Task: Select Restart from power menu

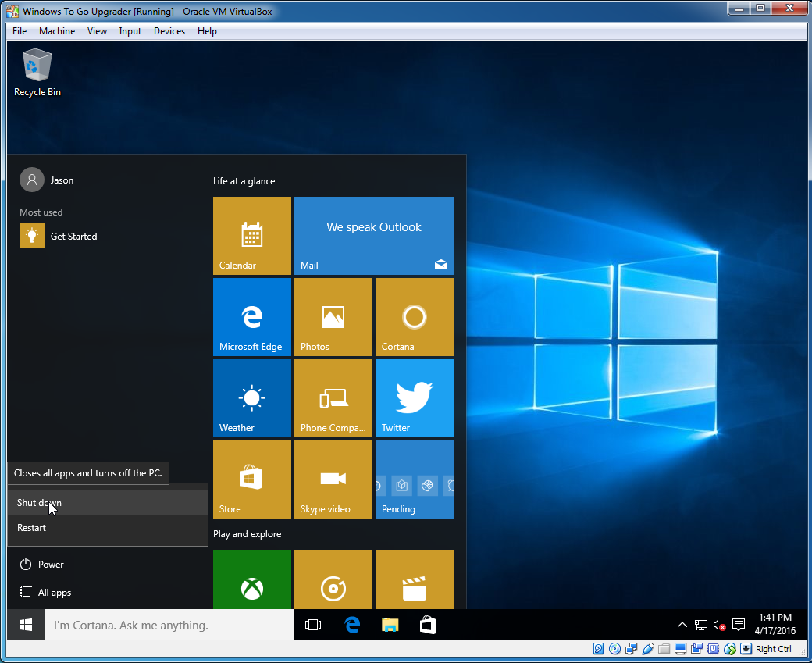Action: click(108, 528)
